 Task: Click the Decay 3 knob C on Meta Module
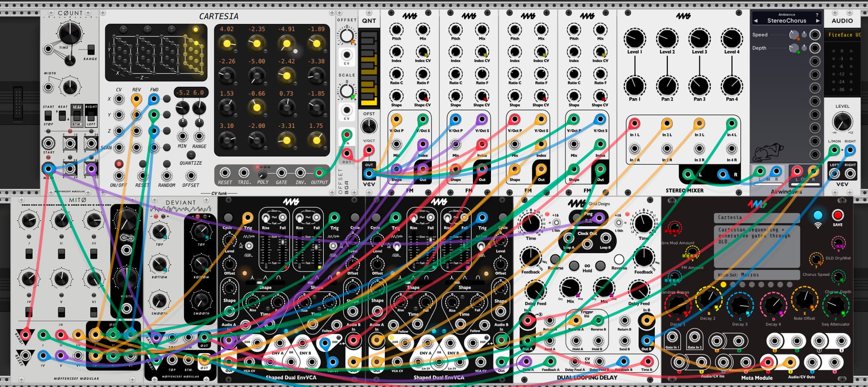tap(740, 306)
